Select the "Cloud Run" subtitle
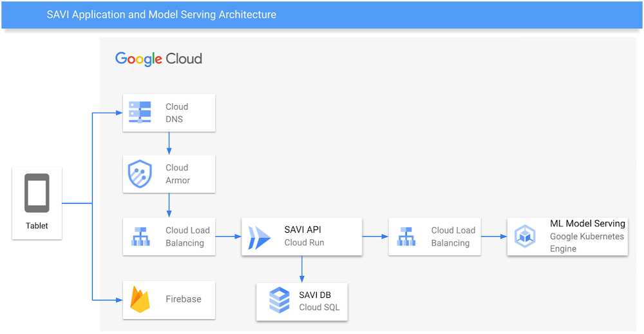644x334 pixels. pos(305,242)
